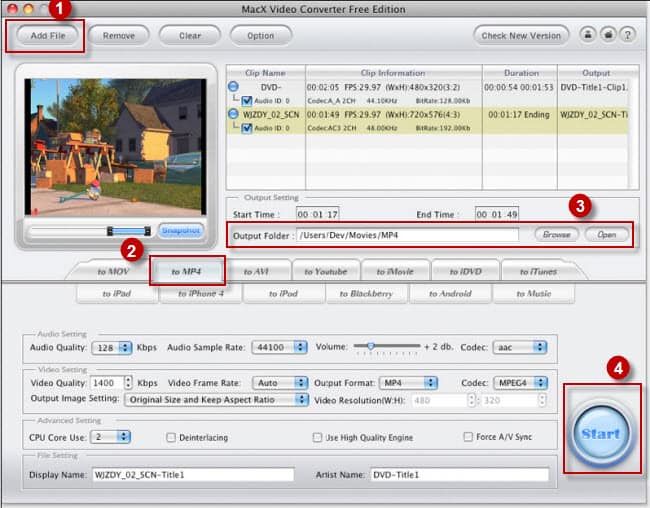The height and width of the screenshot is (508, 650).
Task: Click the End Time field
Action: [x=497, y=214]
